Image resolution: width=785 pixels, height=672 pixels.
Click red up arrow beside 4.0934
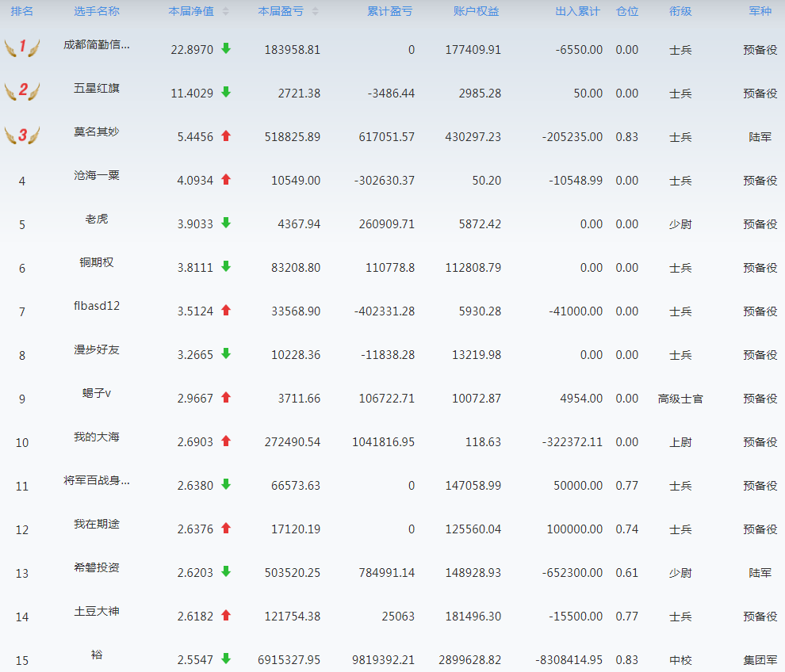coord(226,178)
